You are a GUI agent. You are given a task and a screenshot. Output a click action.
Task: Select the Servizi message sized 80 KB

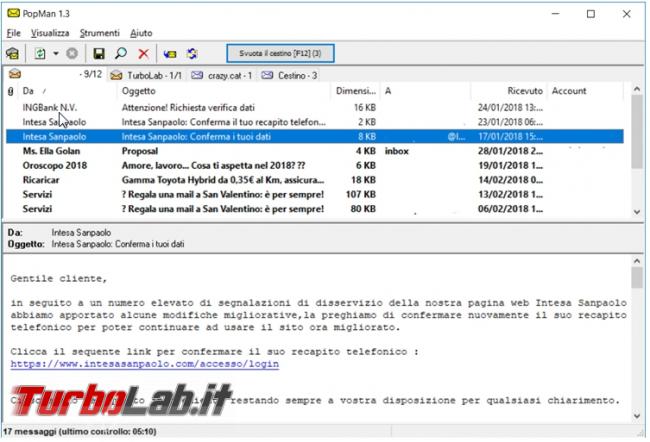tap(315, 209)
